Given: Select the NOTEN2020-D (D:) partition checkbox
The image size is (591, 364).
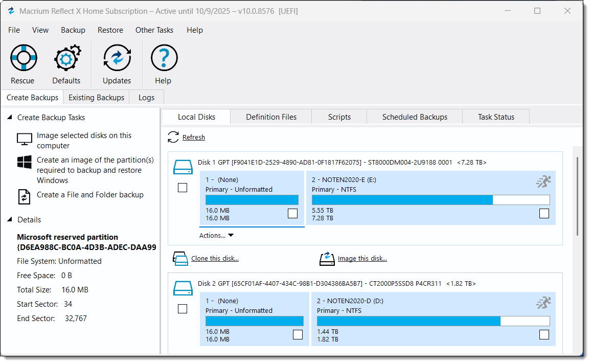Looking at the screenshot, I should [x=544, y=334].
